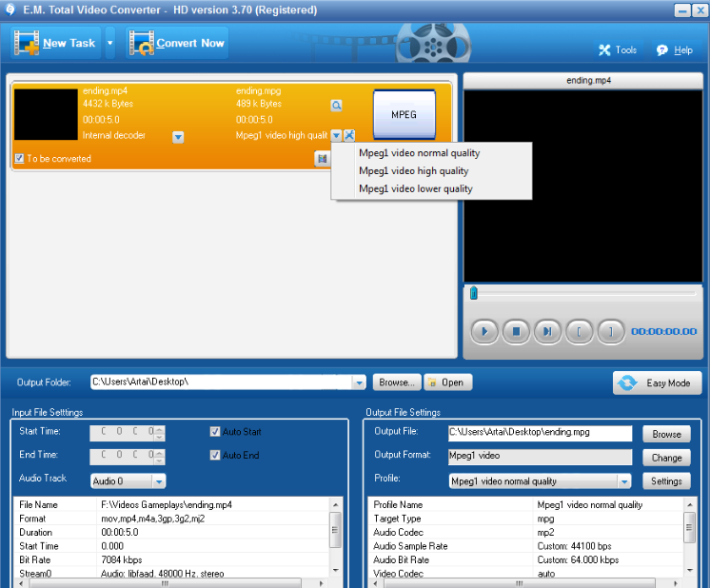Click input info horizontal scroll right arrow
The image size is (710, 588).
pos(321,583)
